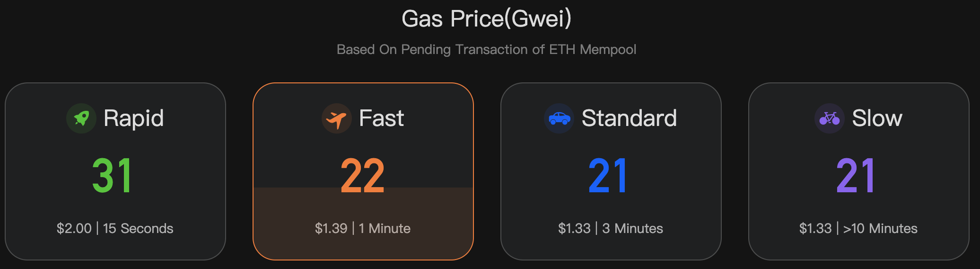Click the $1.39 | 1 Minute estimate

click(x=363, y=228)
